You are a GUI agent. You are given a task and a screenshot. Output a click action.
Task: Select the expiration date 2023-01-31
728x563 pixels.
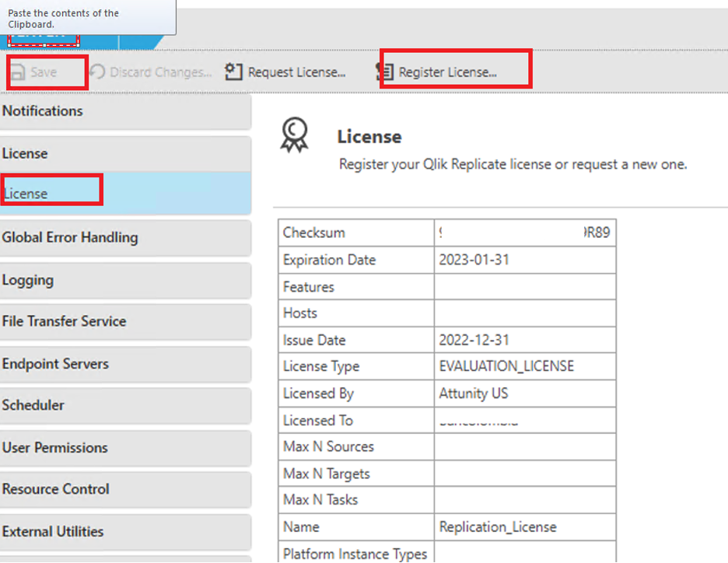click(x=474, y=260)
